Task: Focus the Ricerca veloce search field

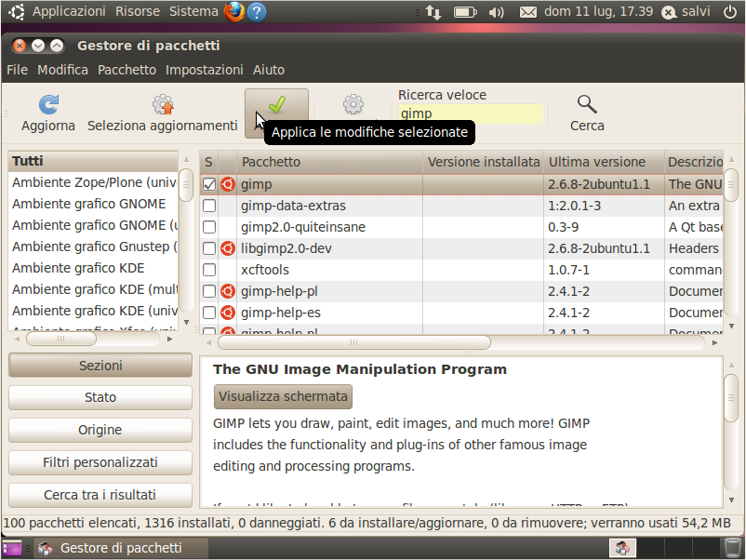Action: point(471,113)
